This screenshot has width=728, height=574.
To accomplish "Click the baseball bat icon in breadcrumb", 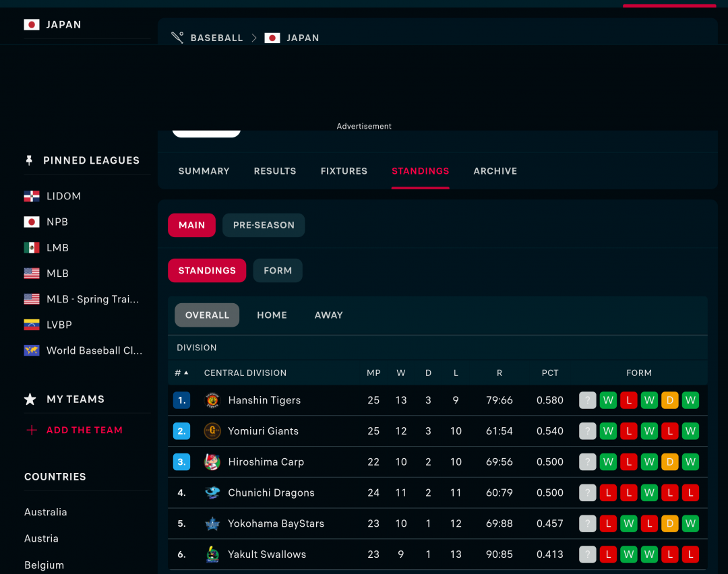I will coord(177,38).
